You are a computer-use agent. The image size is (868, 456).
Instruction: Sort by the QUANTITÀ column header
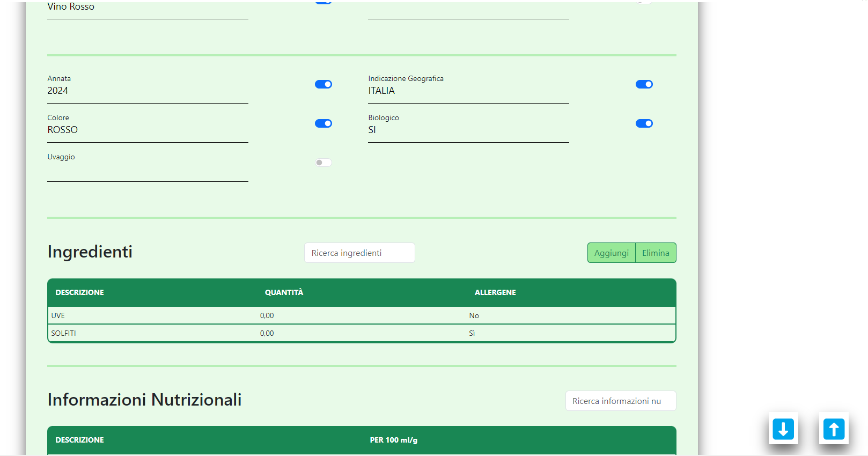click(x=284, y=292)
